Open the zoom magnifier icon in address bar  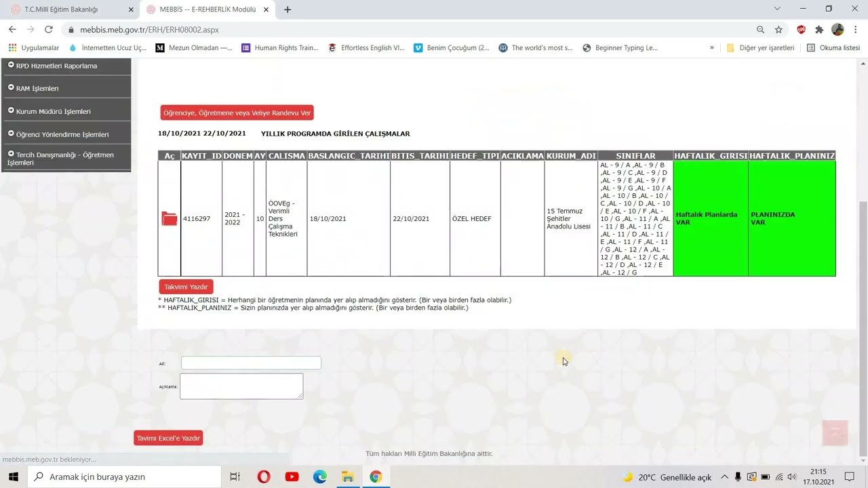pyautogui.click(x=760, y=30)
